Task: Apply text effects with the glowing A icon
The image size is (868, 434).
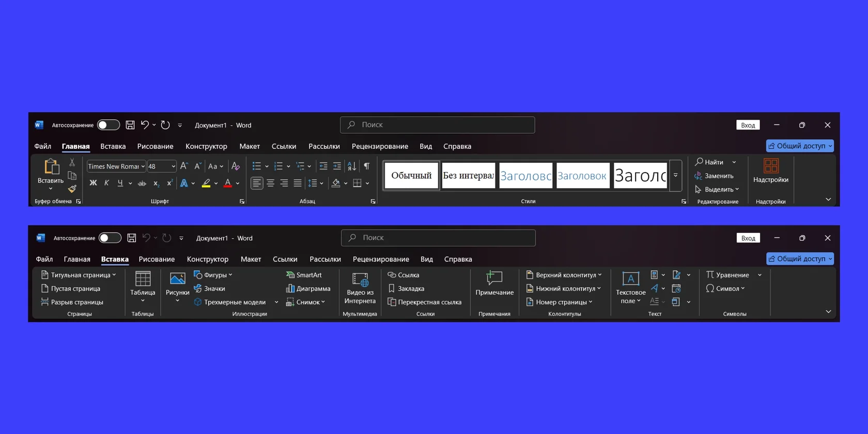Action: 184,183
